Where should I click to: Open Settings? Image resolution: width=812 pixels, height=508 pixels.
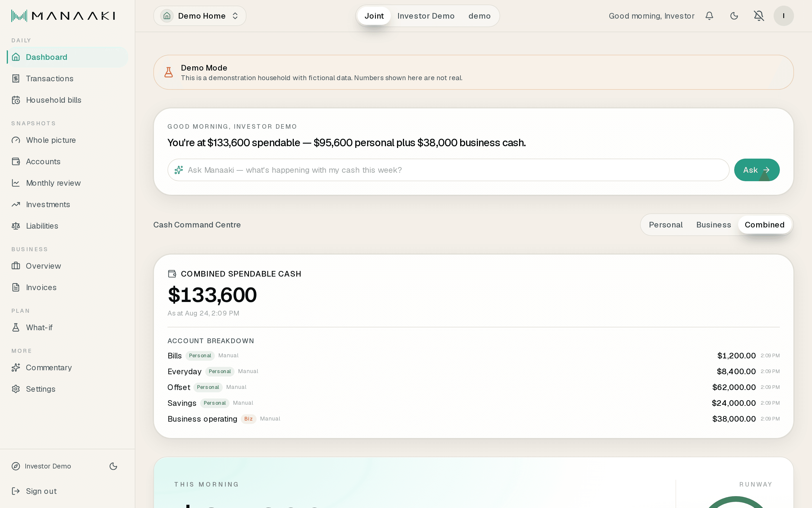click(67, 389)
